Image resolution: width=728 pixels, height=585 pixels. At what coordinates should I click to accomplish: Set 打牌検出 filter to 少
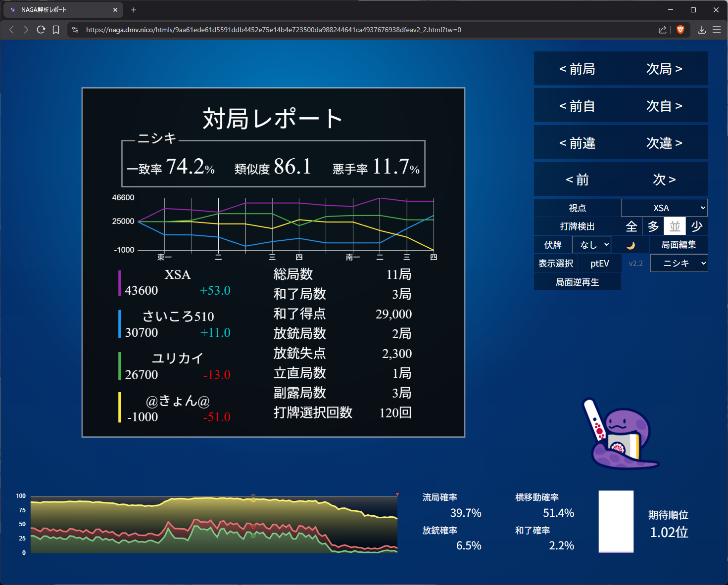697,226
